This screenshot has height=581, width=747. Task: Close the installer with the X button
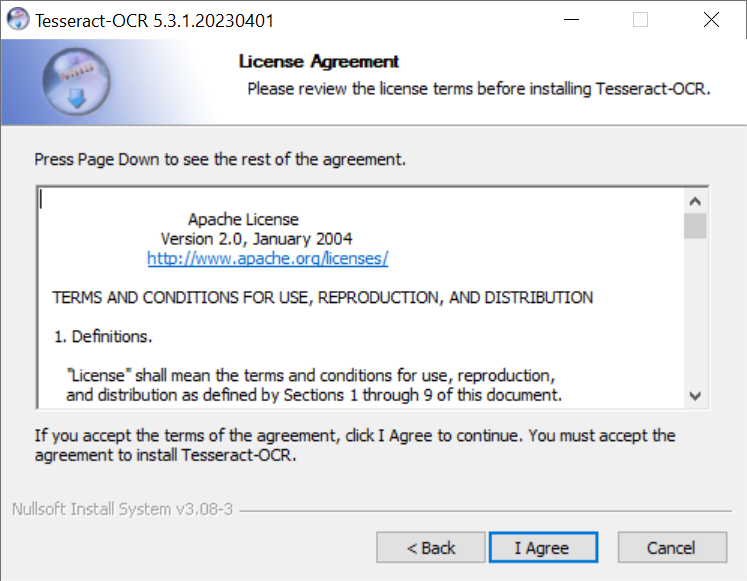tap(711, 20)
